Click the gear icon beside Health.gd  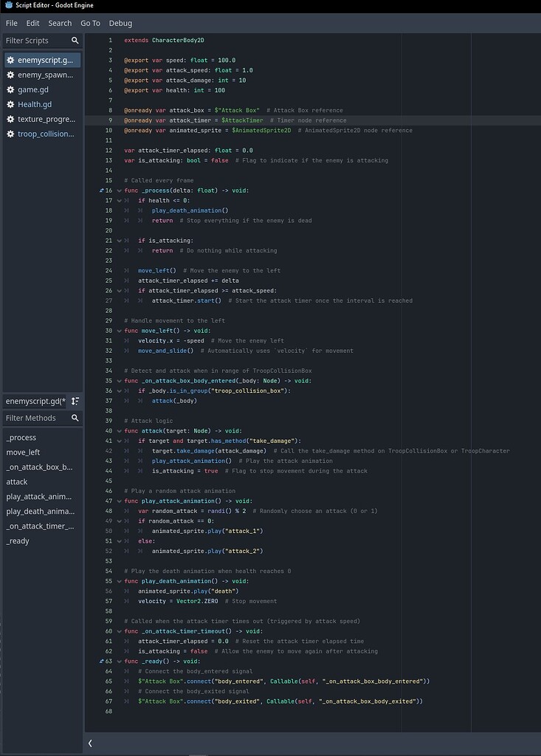coord(10,104)
